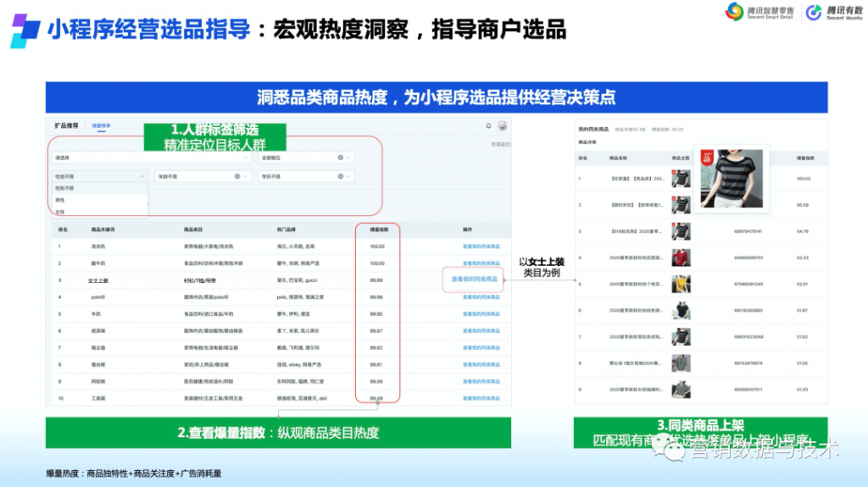Screen dimensions: 868x487
Task: Click the notification bell icon
Action: point(488,126)
